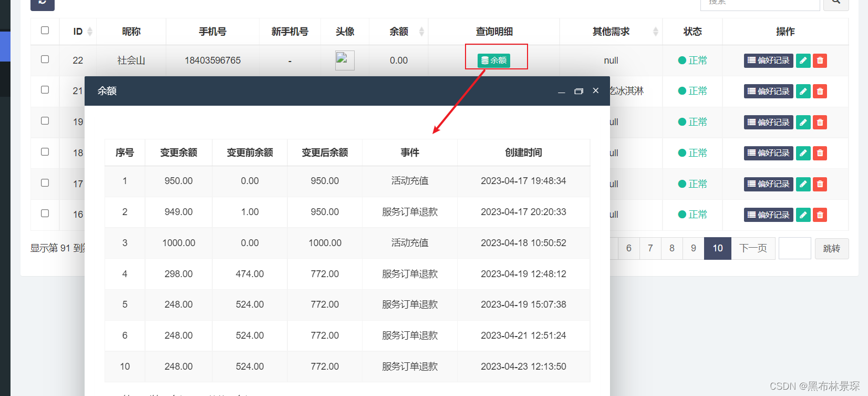Click the refresh icon button above the table
The image size is (868, 396).
(43, 4)
